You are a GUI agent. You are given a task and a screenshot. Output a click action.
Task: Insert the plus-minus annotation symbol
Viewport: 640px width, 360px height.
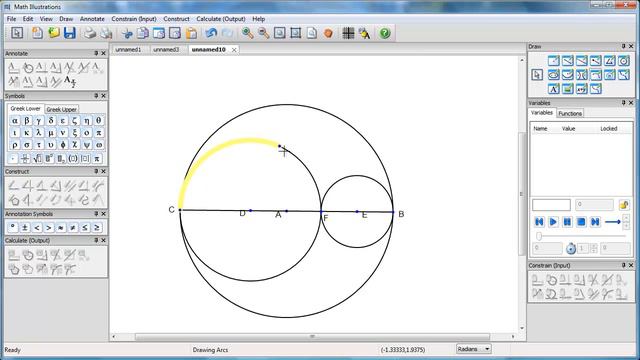click(24, 227)
